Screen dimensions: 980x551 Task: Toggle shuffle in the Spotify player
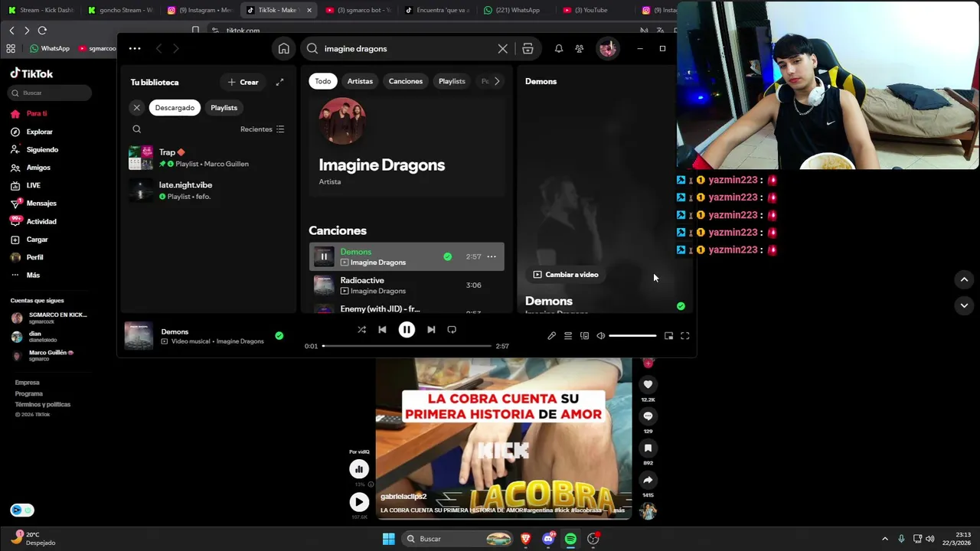click(x=361, y=330)
